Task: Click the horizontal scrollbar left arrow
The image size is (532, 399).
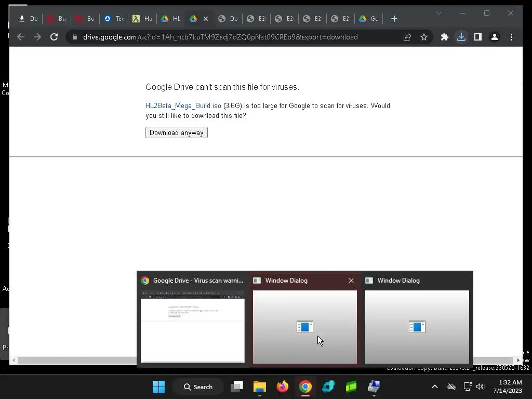Action: click(14, 361)
